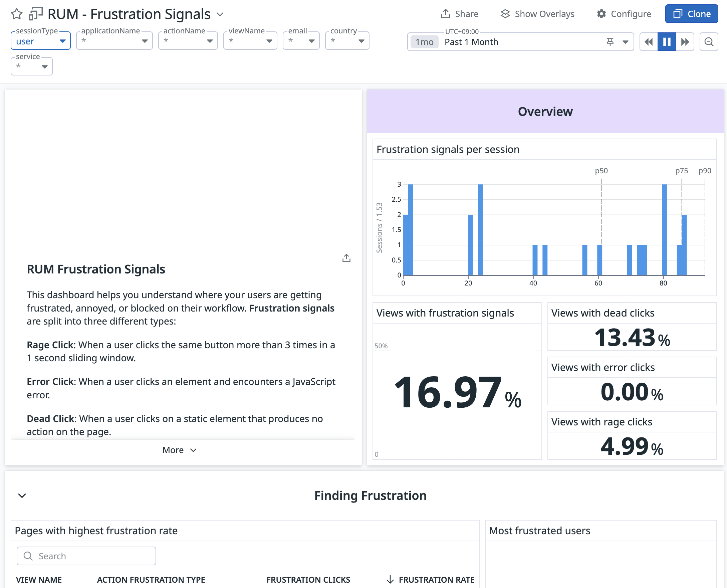This screenshot has height=588, width=727.
Task: Open the Configure gear menu
Action: [x=624, y=14]
